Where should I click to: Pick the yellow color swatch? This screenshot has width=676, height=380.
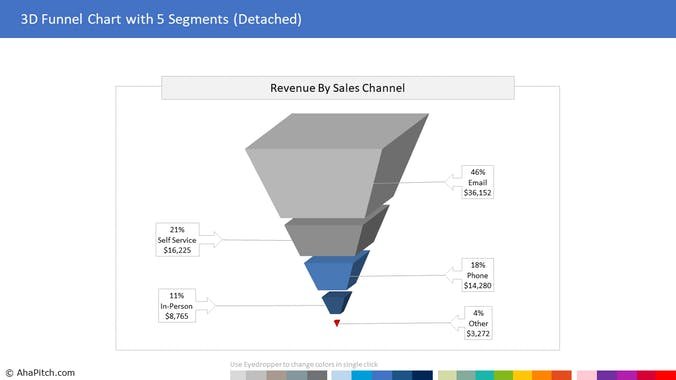[523, 375]
